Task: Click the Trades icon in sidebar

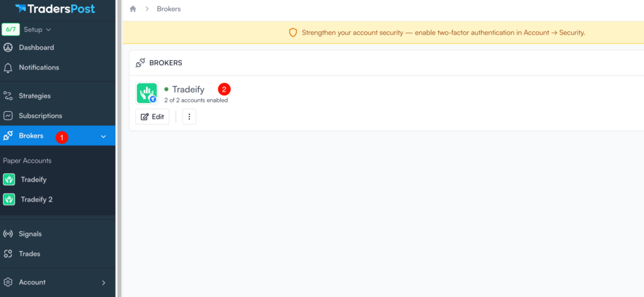Action: click(8, 254)
